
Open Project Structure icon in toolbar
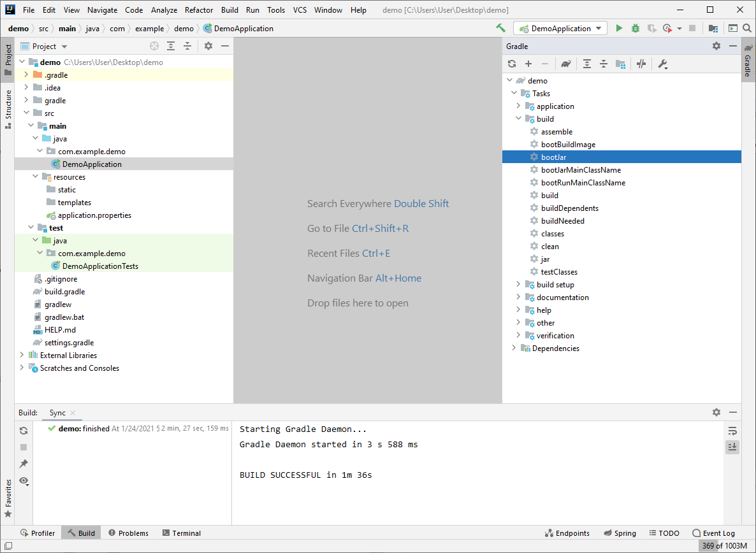click(713, 29)
